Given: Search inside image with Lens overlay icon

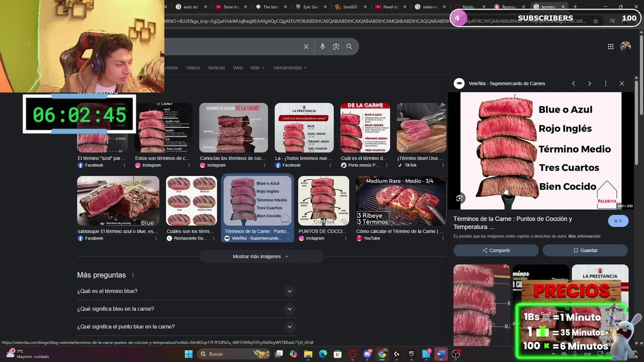Looking at the screenshot, I should [x=459, y=199].
